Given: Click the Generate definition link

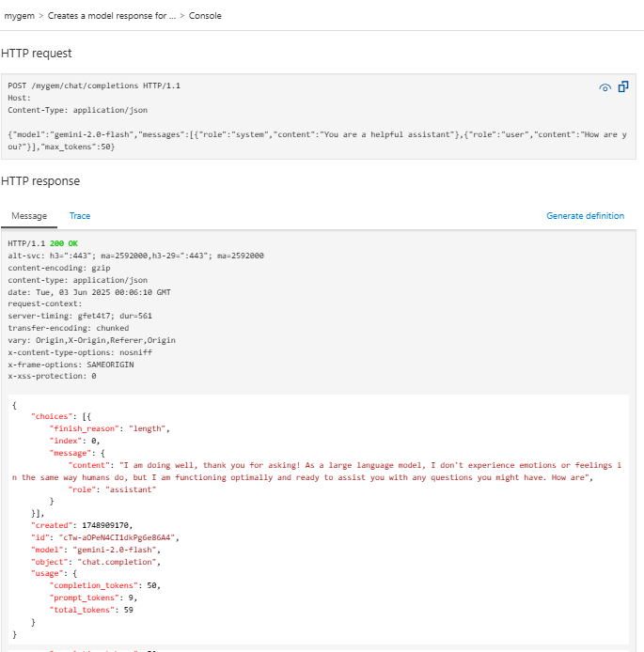Looking at the screenshot, I should tap(585, 216).
